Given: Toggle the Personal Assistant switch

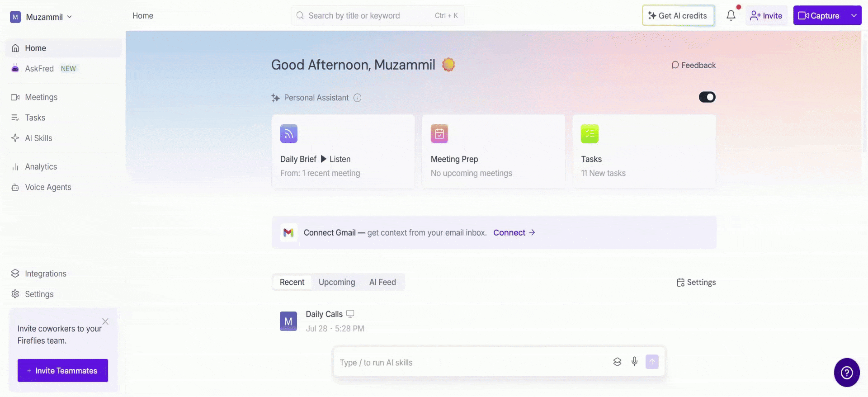Looking at the screenshot, I should pos(707,97).
